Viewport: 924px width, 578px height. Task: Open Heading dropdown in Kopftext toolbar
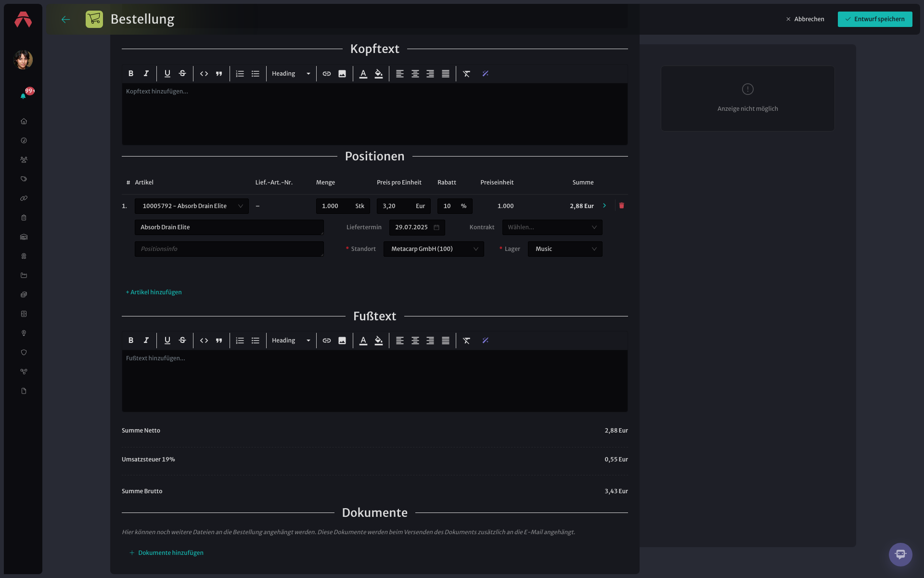tap(291, 74)
